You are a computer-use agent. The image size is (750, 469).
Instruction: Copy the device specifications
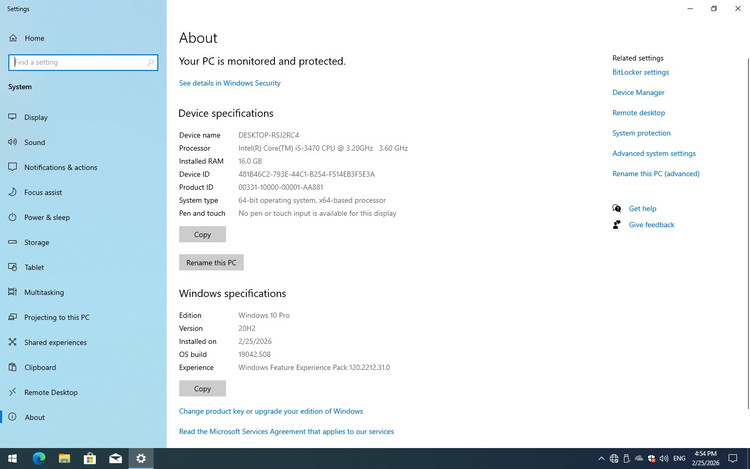click(202, 234)
